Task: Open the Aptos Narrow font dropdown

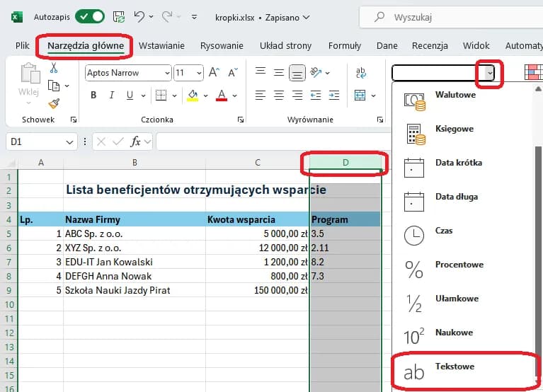Action: tap(167, 73)
